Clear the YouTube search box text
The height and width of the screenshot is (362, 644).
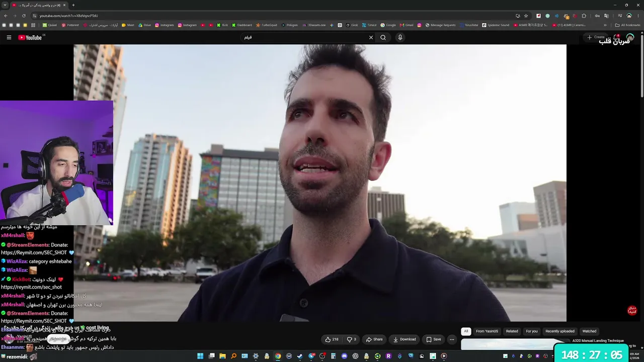coord(371,37)
